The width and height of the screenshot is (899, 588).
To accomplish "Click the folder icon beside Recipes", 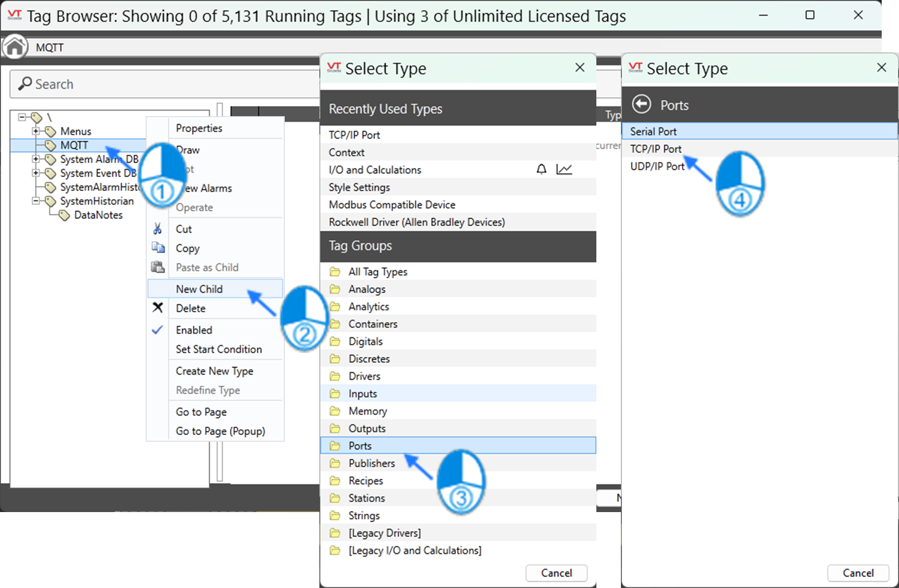I will (x=335, y=480).
